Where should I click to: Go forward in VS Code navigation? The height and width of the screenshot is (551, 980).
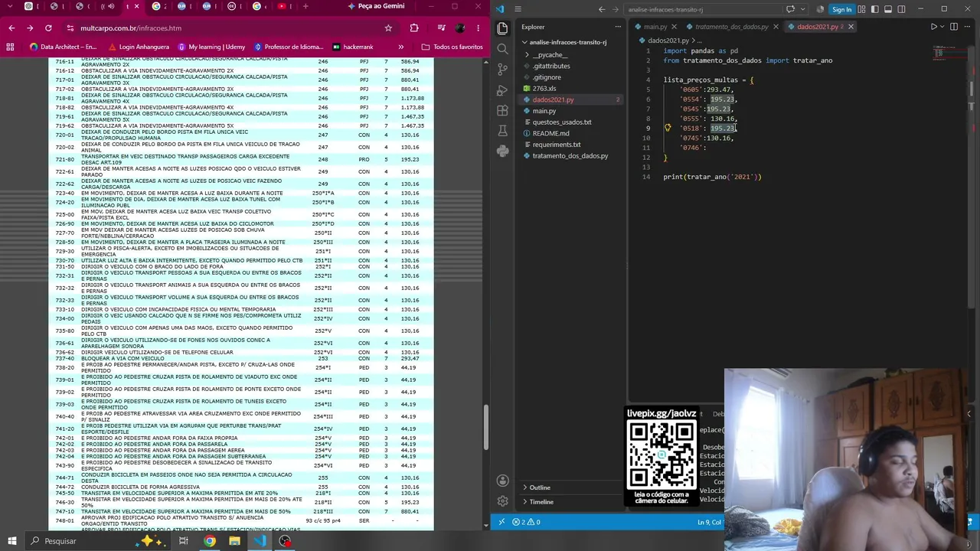pos(616,9)
